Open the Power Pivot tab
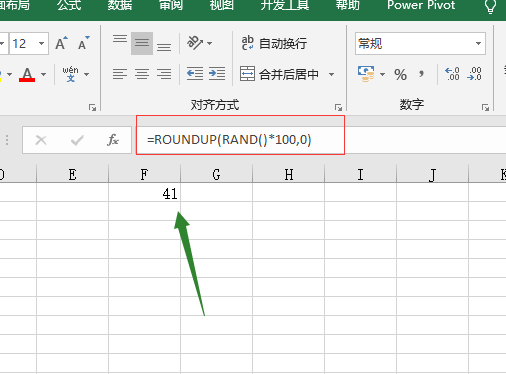The width and height of the screenshot is (506, 374). [421, 5]
